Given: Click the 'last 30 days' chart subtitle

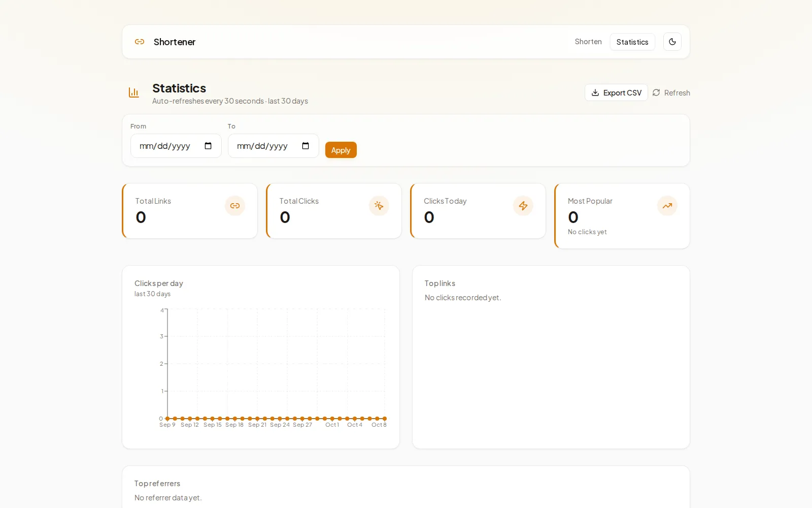Looking at the screenshot, I should click(152, 294).
